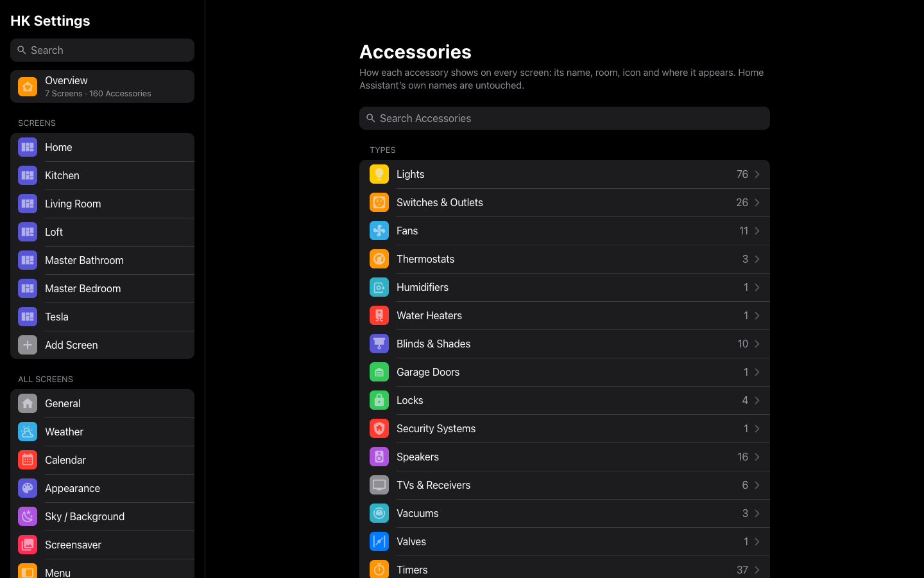Open General settings
The image size is (924, 578).
pos(102,403)
